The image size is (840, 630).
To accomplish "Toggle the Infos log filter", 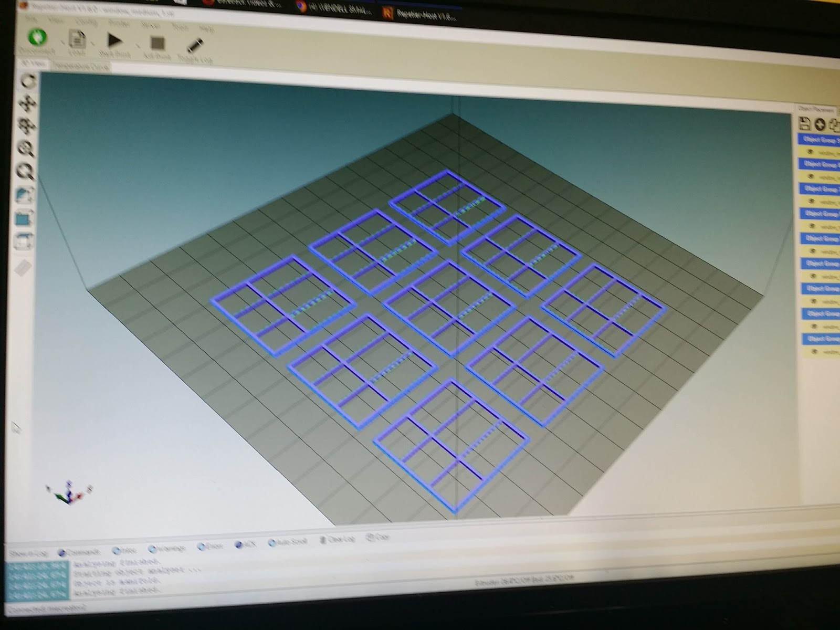I will tap(124, 550).
